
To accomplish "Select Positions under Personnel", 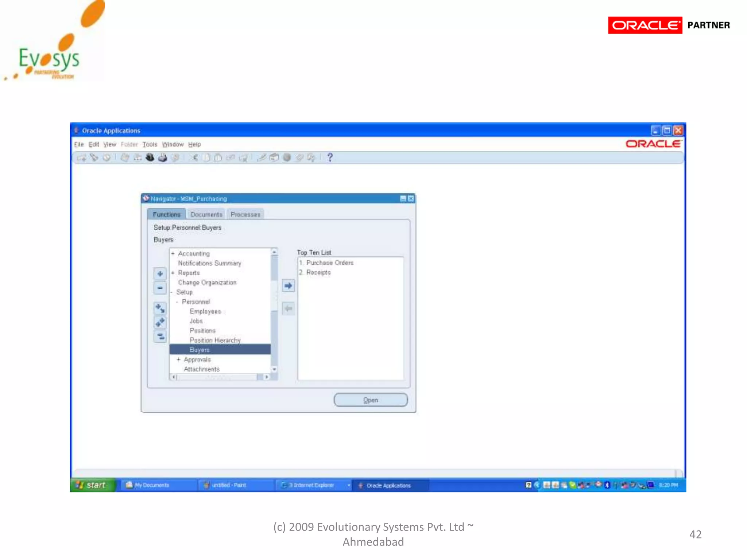I will [x=202, y=331].
